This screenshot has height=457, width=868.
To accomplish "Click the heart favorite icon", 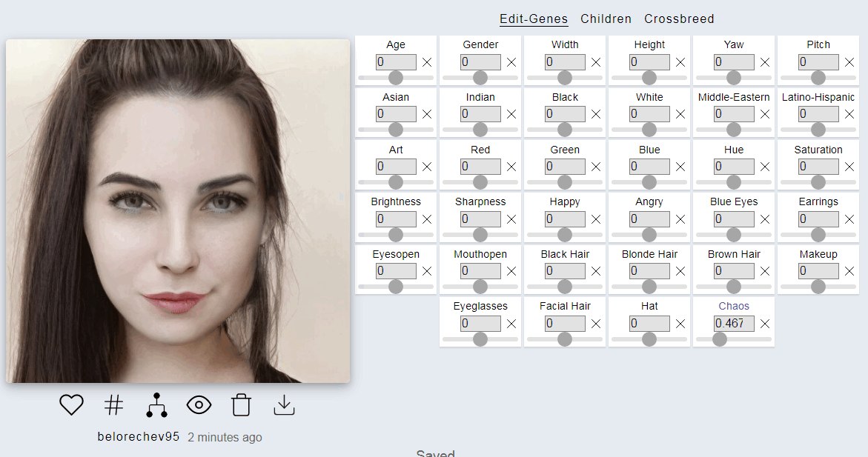I will point(71,405).
